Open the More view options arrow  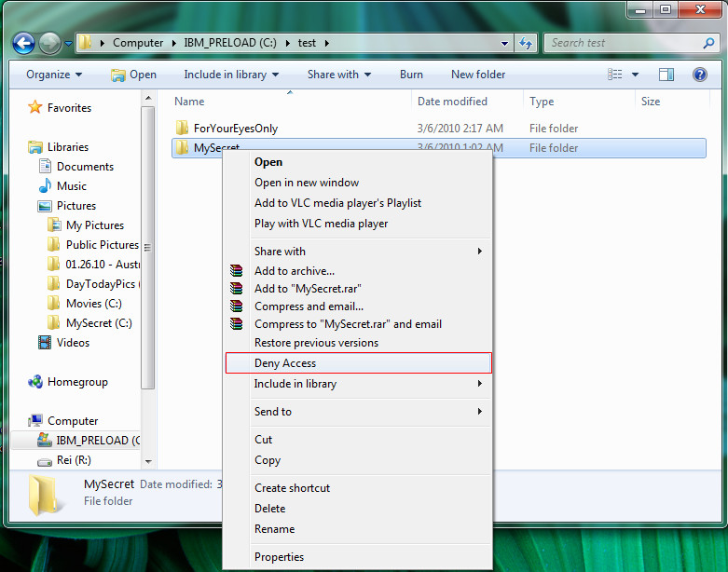tap(635, 75)
